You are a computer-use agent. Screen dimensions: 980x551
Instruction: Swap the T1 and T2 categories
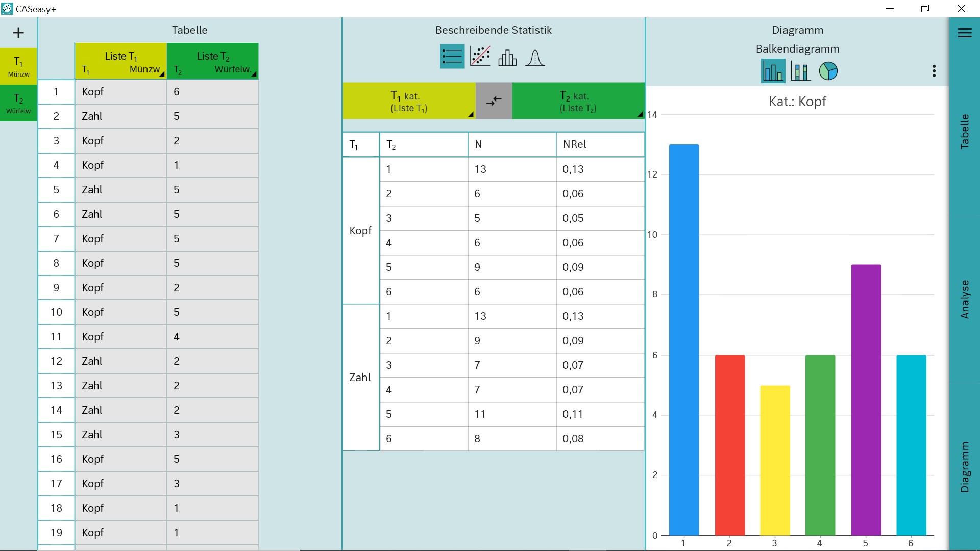pos(494,101)
